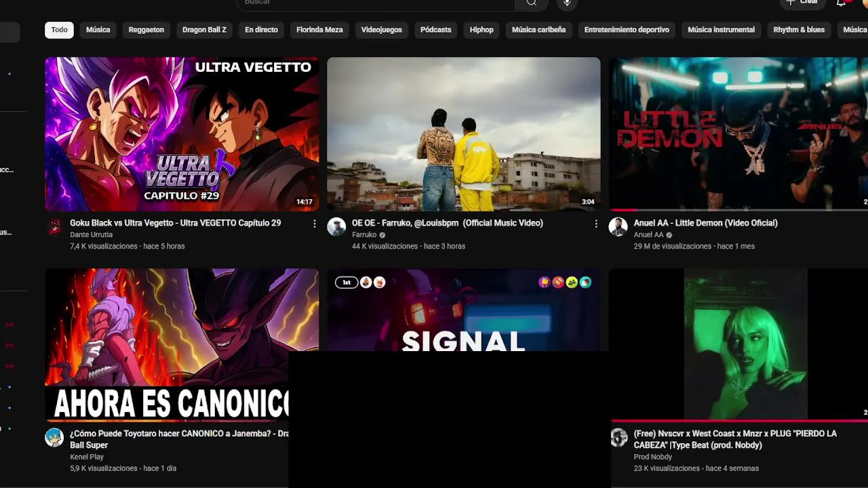868x488 pixels.
Task: Select the Rhythm & blues chip
Action: [x=799, y=30]
